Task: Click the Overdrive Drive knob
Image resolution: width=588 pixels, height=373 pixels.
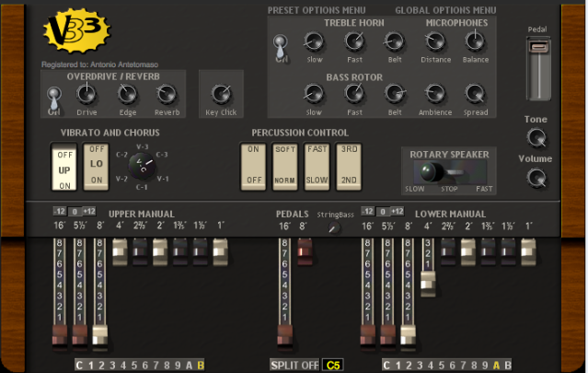Action: click(x=86, y=93)
